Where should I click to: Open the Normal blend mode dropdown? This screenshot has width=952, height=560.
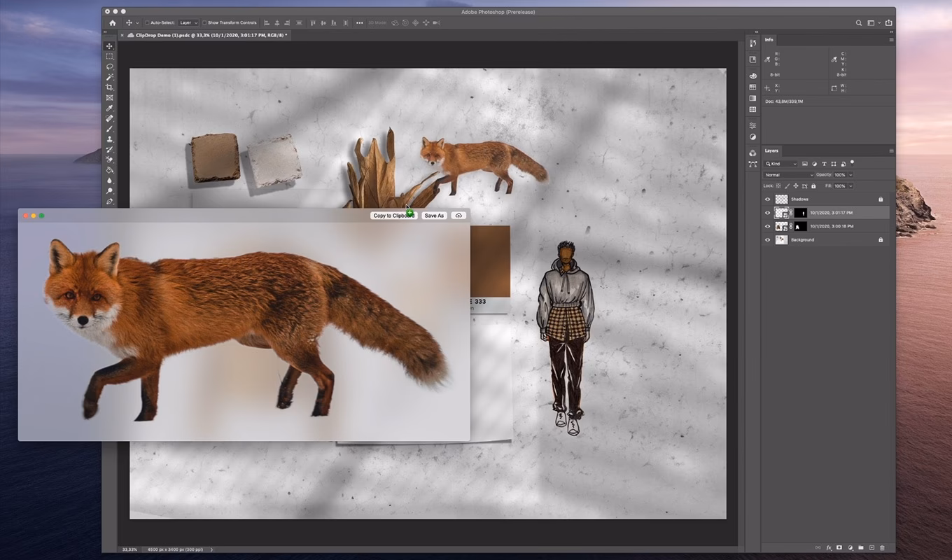pyautogui.click(x=789, y=175)
